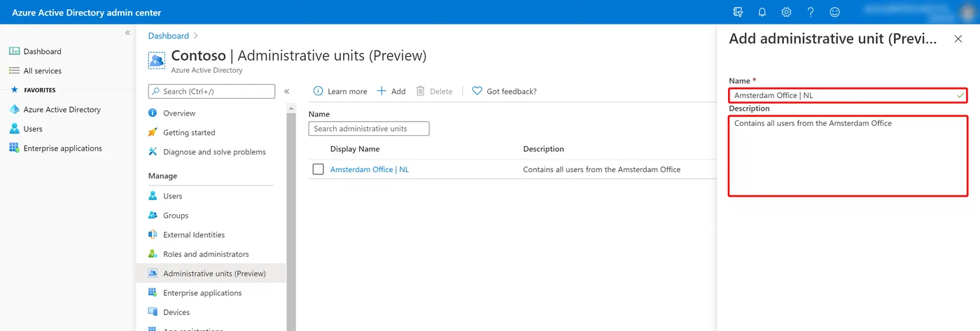
Task: Open All services
Action: pos(42,71)
